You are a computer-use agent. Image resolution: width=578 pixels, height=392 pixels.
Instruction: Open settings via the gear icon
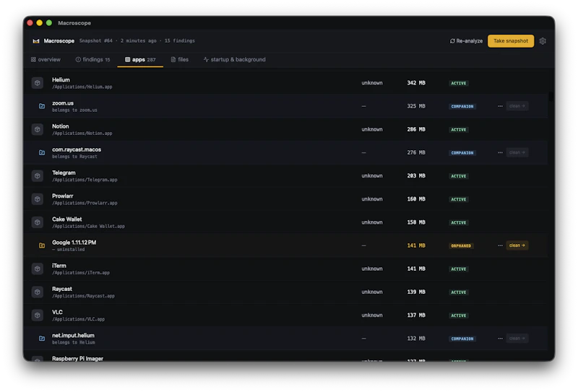(543, 41)
